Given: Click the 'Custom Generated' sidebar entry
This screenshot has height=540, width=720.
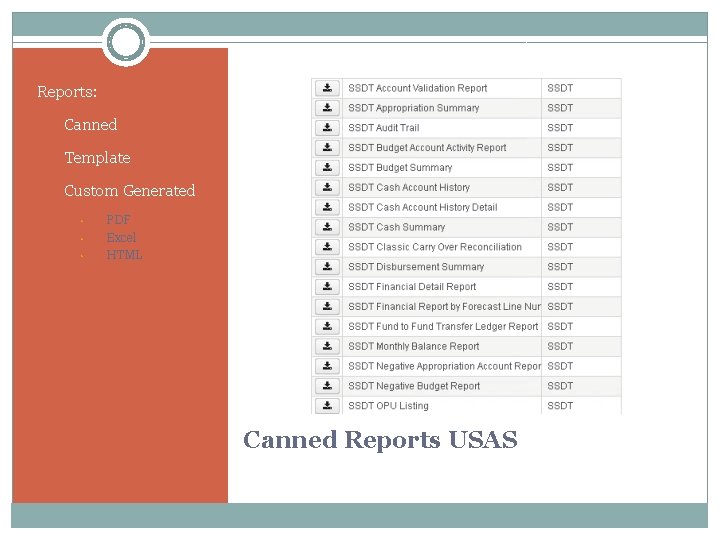Looking at the screenshot, I should (x=129, y=191).
